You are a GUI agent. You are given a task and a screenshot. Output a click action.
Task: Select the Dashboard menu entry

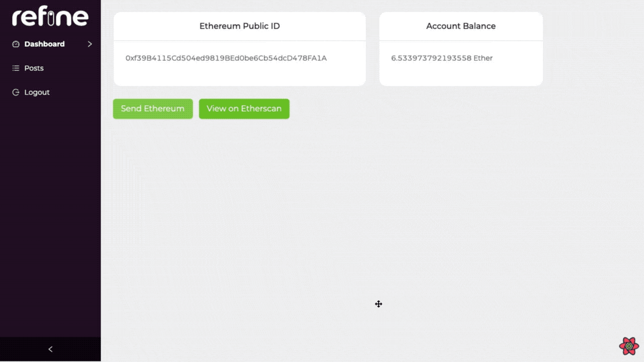coord(44,44)
